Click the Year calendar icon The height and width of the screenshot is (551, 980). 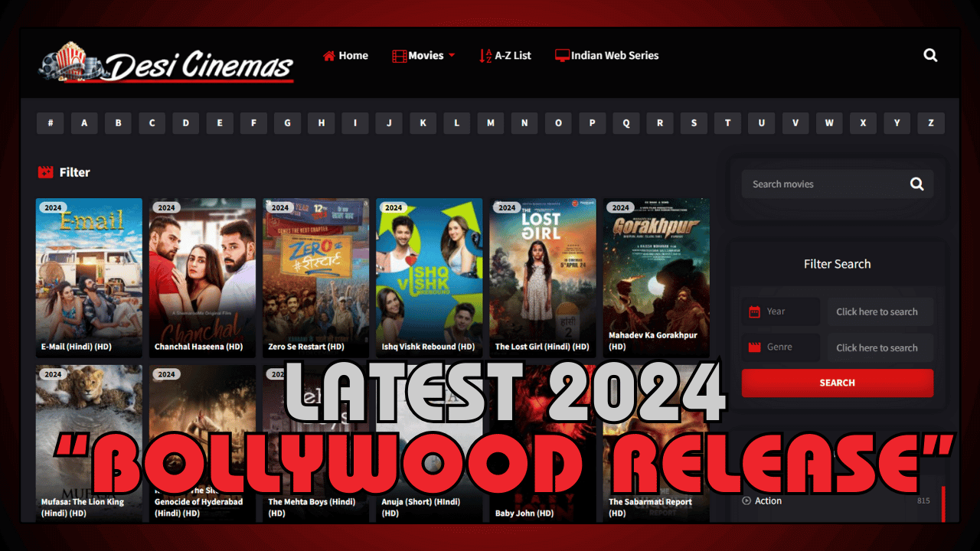pyautogui.click(x=754, y=311)
